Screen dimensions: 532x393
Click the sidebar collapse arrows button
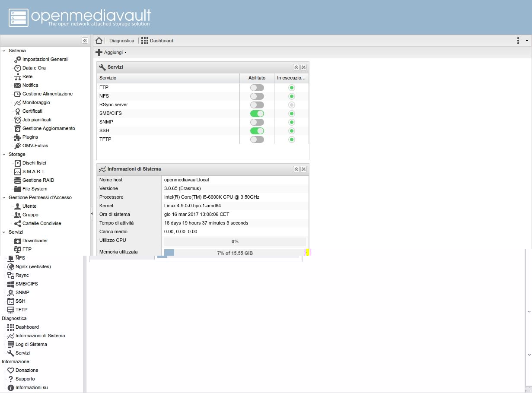85,40
